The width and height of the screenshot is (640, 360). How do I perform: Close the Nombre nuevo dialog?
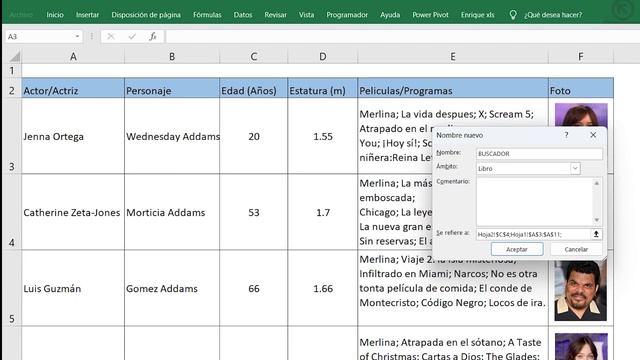593,135
